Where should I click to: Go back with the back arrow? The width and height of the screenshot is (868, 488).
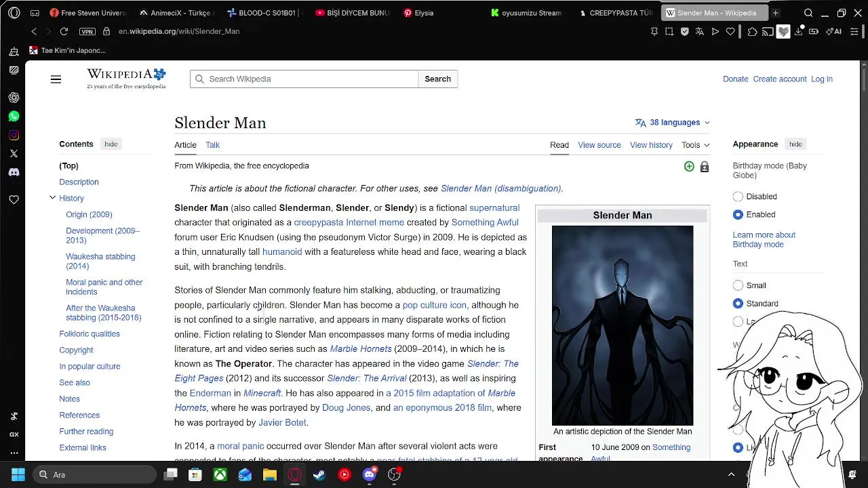(34, 31)
